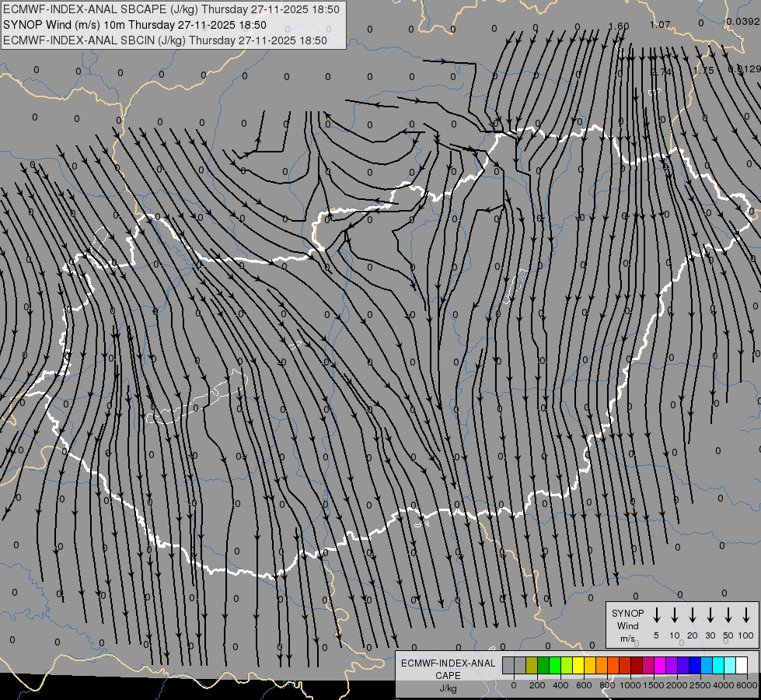This screenshot has height=700, width=761.
Task: Click the J/kg unit label in legend
Action: 448,688
